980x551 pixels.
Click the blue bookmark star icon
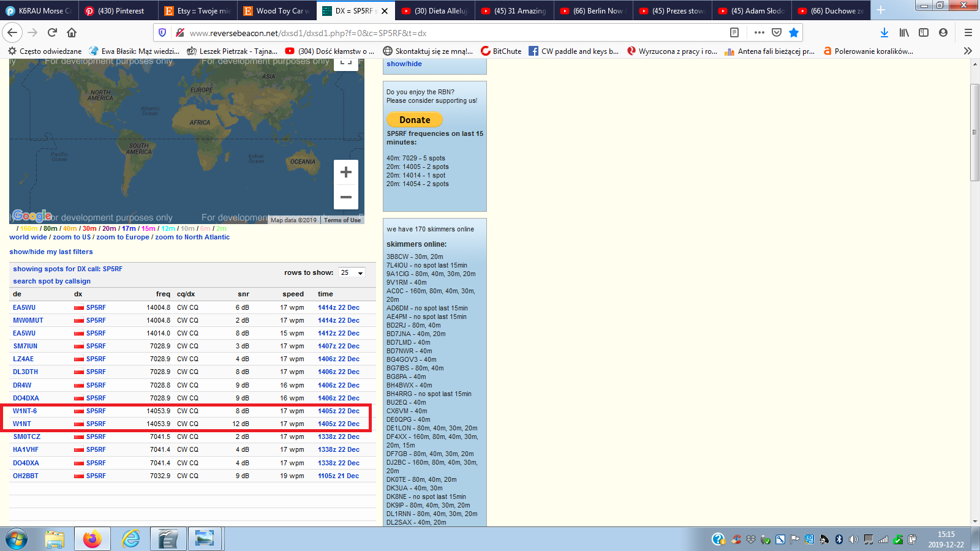click(794, 32)
